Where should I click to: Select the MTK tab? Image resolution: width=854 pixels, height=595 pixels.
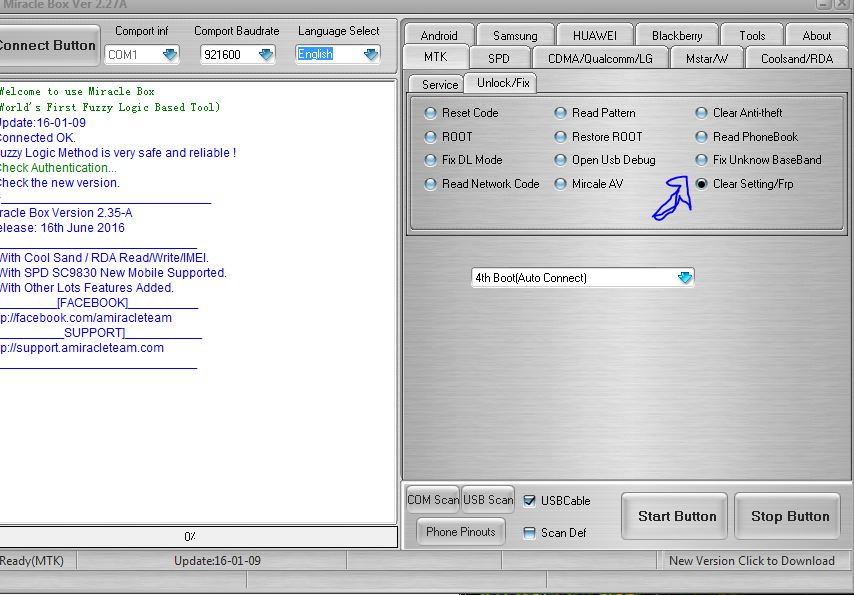click(435, 57)
